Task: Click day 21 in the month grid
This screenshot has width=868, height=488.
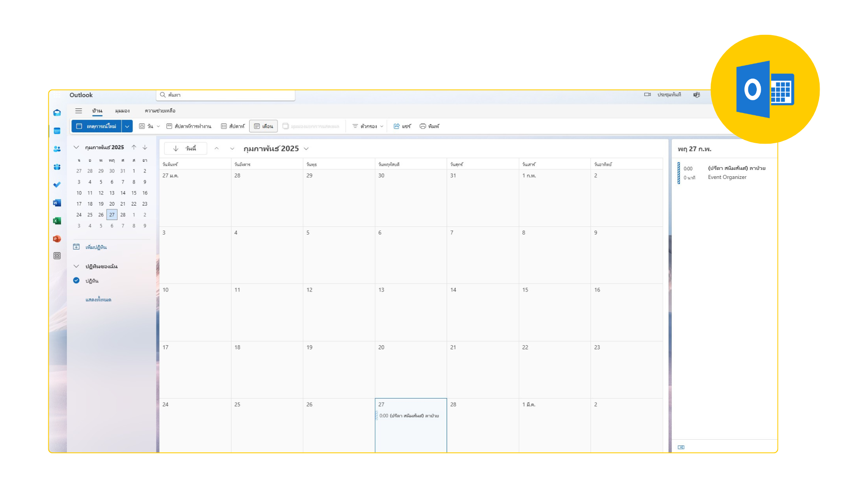Action: (483, 370)
